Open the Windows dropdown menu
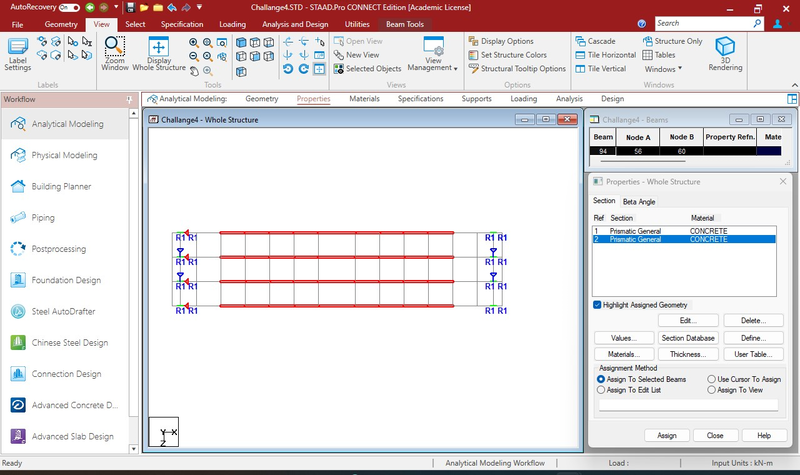This screenshot has height=475, width=800. [663, 69]
